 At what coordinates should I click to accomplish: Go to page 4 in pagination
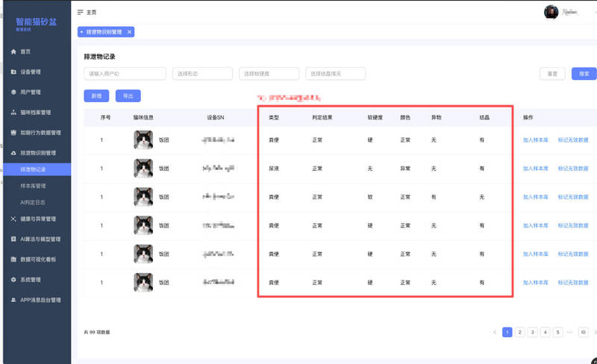pos(545,332)
